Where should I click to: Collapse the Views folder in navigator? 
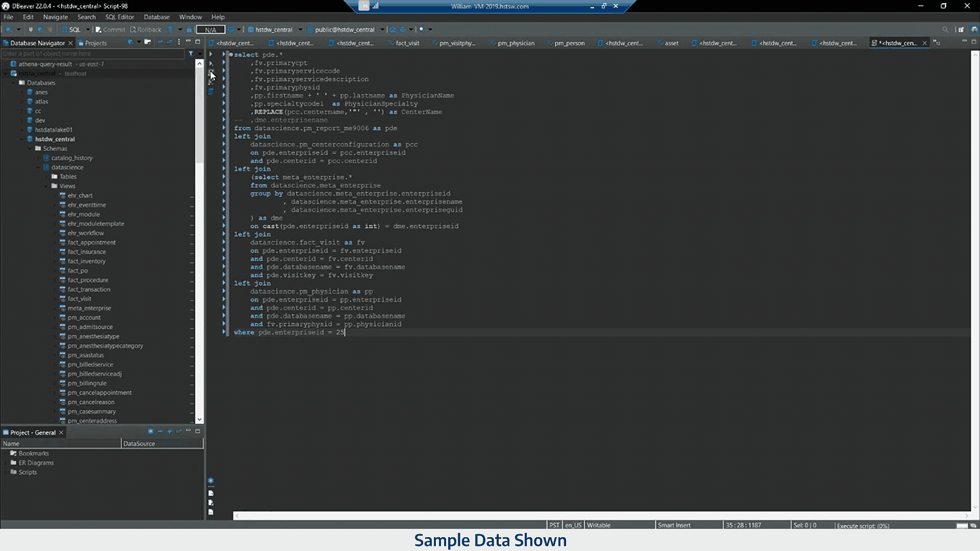coord(46,186)
